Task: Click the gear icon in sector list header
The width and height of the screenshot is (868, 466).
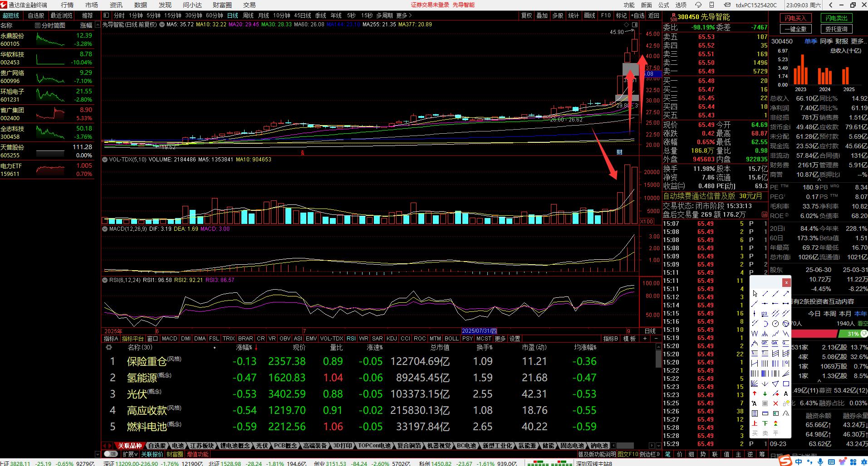Action: pyautogui.click(x=109, y=347)
